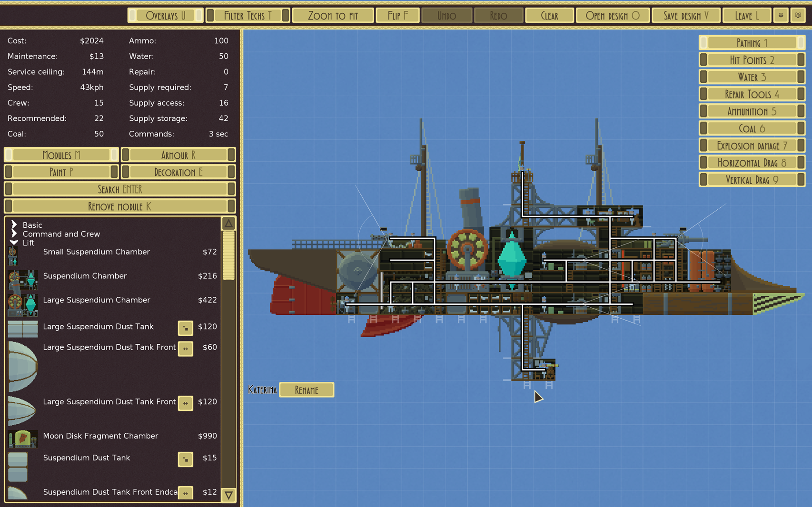Show the Hit Points 2 overlay

pos(752,60)
